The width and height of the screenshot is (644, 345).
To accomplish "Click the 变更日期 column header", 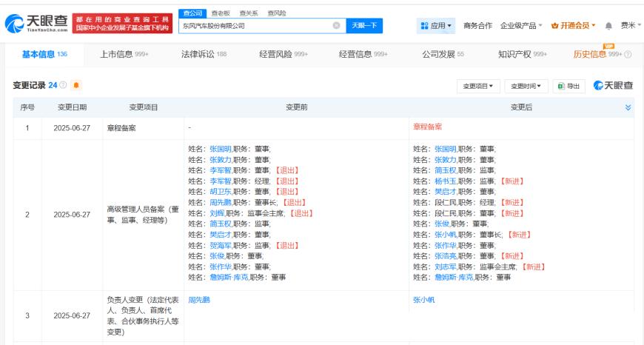I will pyautogui.click(x=72, y=107).
